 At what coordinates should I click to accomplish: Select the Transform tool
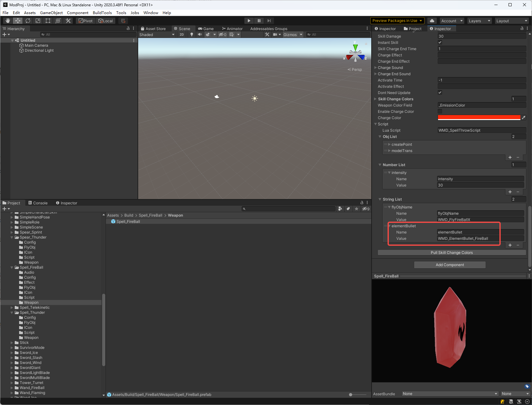pos(58,21)
